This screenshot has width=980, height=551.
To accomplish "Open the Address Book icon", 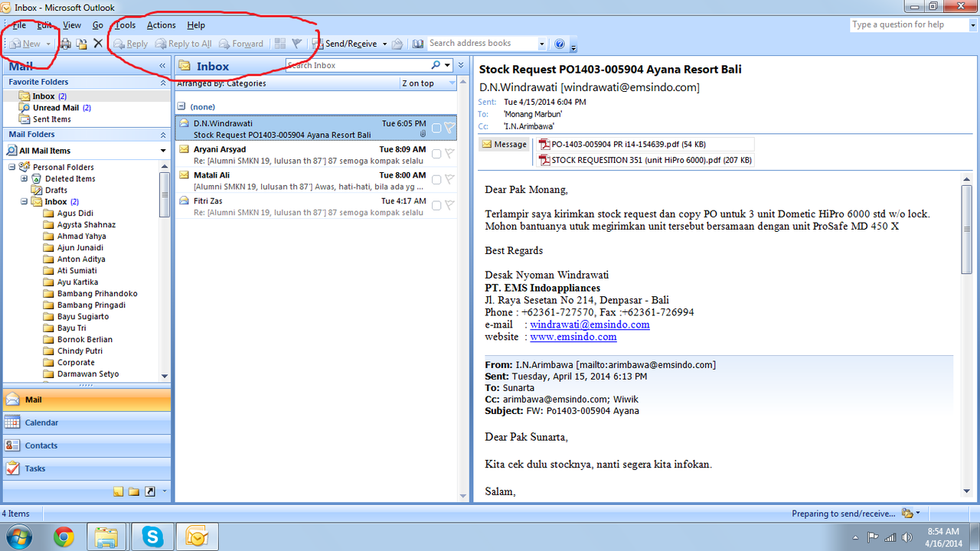I will coord(417,44).
